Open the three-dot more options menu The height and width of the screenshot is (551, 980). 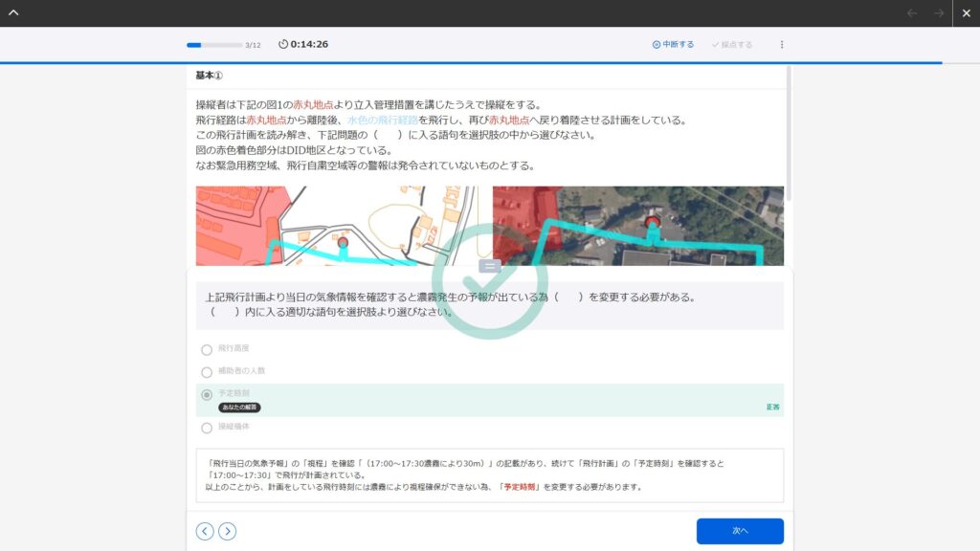point(781,44)
